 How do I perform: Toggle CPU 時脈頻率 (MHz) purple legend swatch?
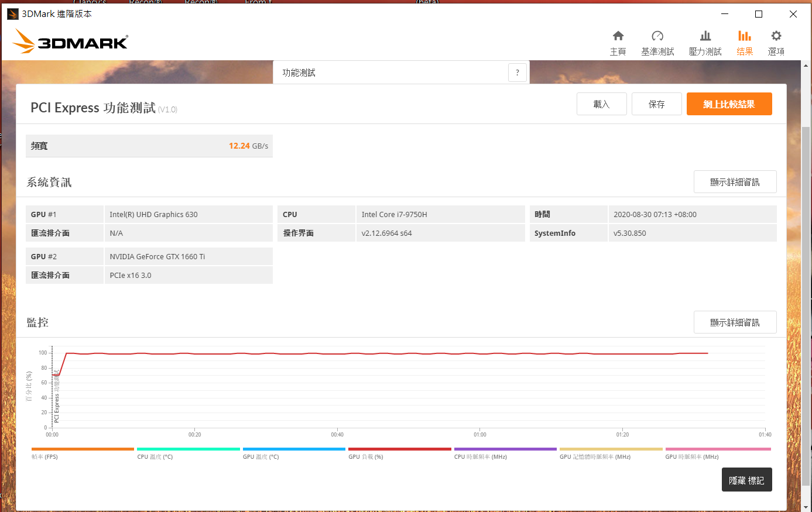coord(505,449)
